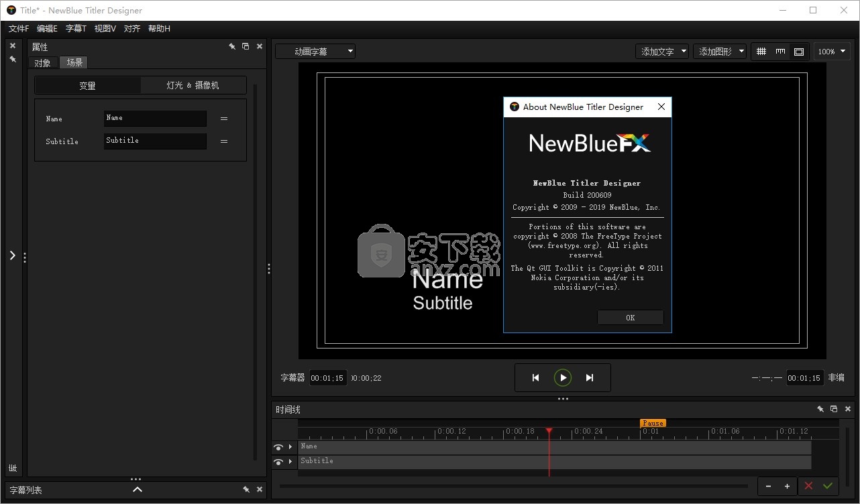Screen dimensions: 860x504
Task: Open the 文件F menu
Action: (19, 29)
